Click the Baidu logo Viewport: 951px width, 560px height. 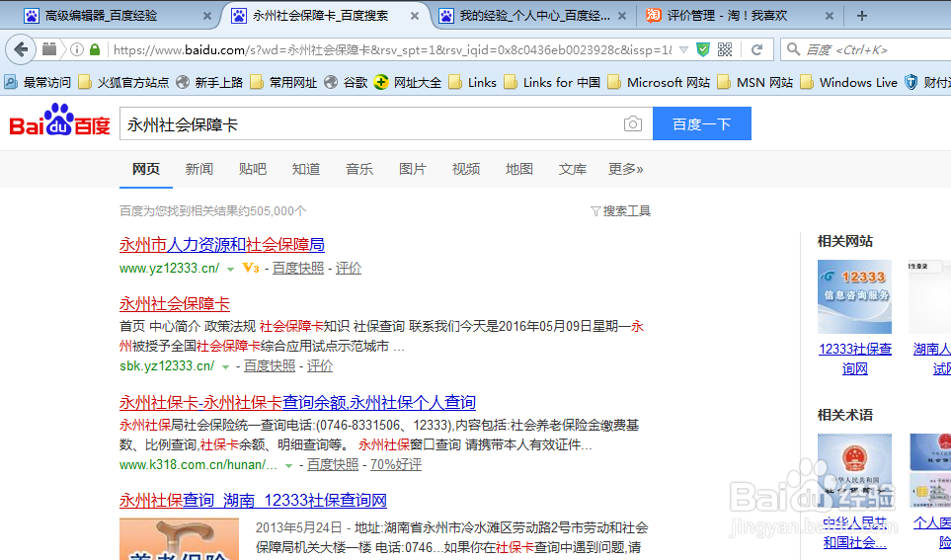[59, 120]
